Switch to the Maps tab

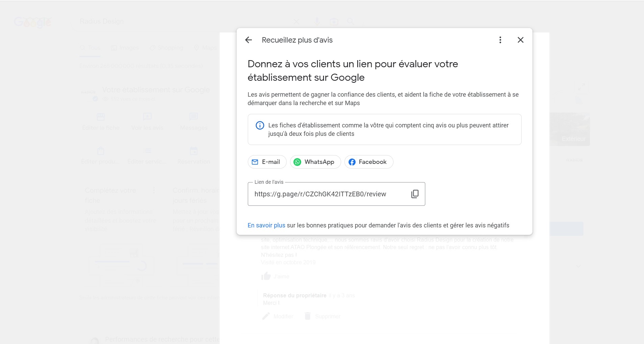coord(205,48)
